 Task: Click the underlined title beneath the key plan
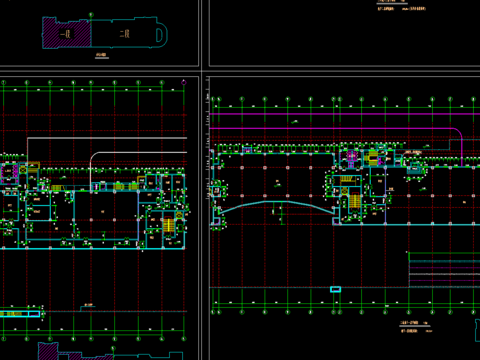click(102, 56)
